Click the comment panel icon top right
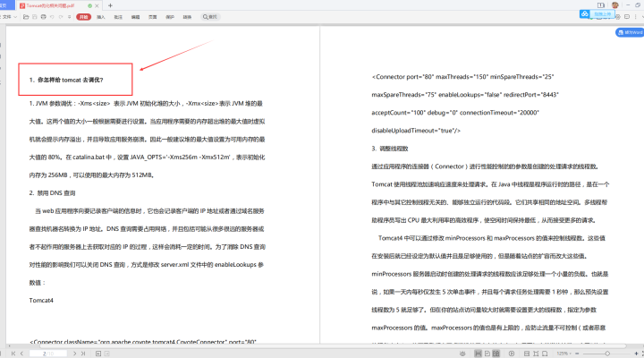This screenshot has height=358, width=644. click(x=627, y=17)
